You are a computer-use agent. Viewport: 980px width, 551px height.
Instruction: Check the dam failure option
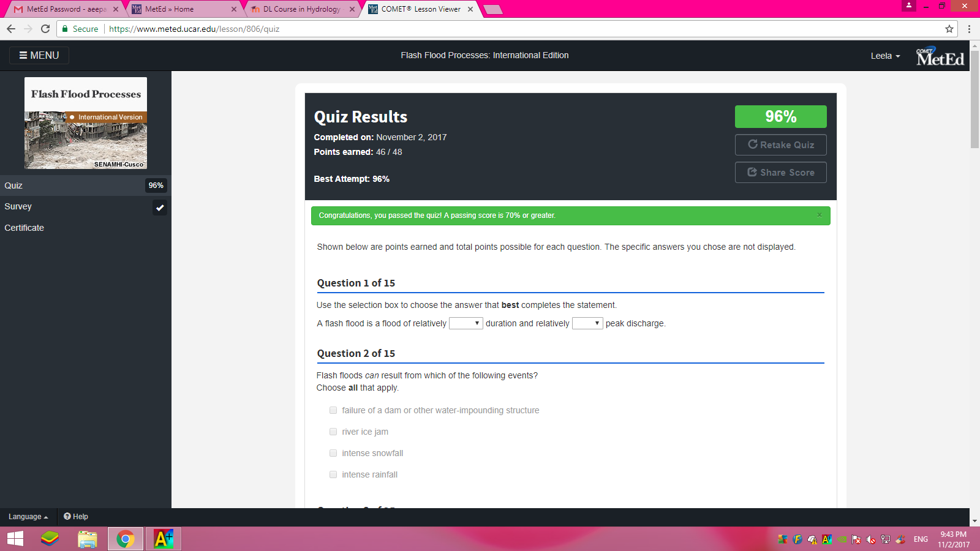333,410
